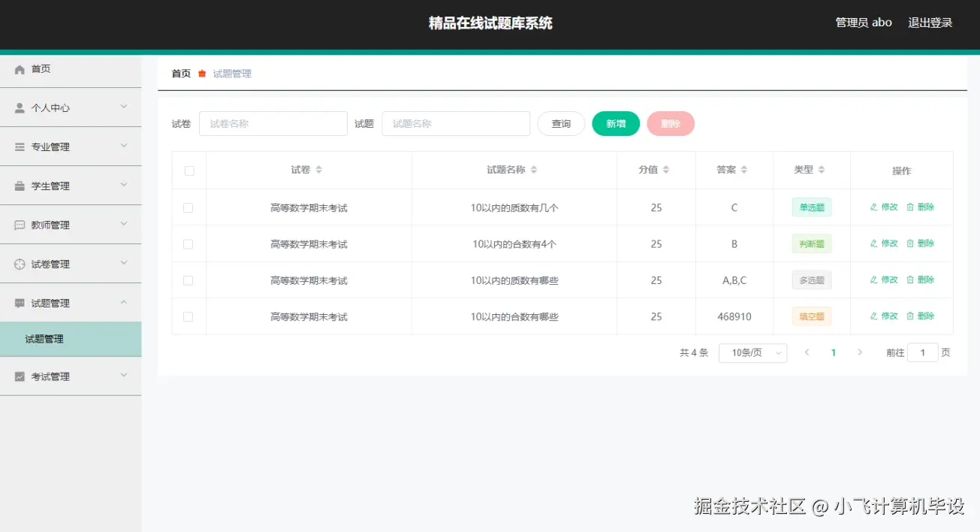Image resolution: width=980 pixels, height=532 pixels.
Task: Click the person icon for 个人中心
Action: (x=20, y=108)
